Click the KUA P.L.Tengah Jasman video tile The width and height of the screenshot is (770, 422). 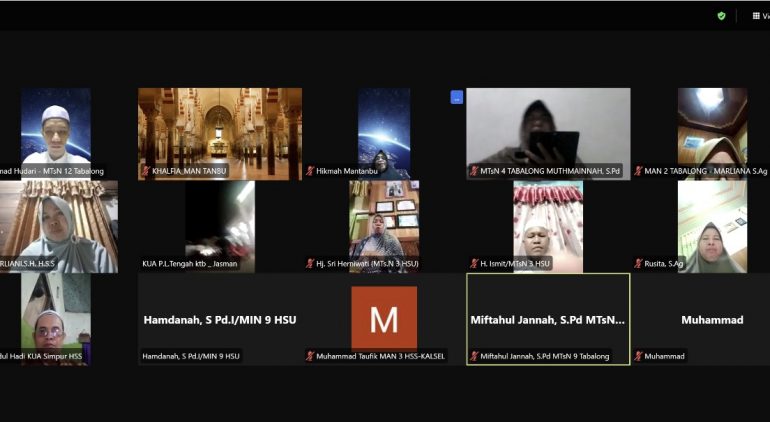coord(220,220)
